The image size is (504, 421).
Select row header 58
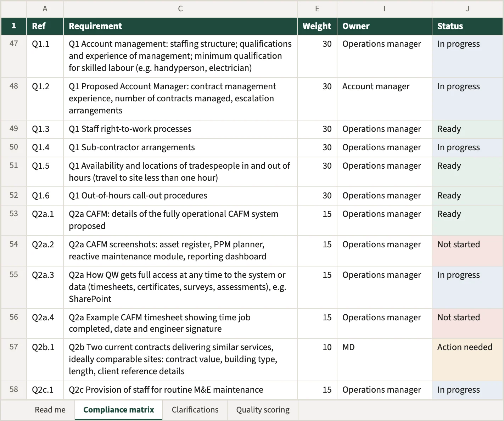(x=14, y=390)
